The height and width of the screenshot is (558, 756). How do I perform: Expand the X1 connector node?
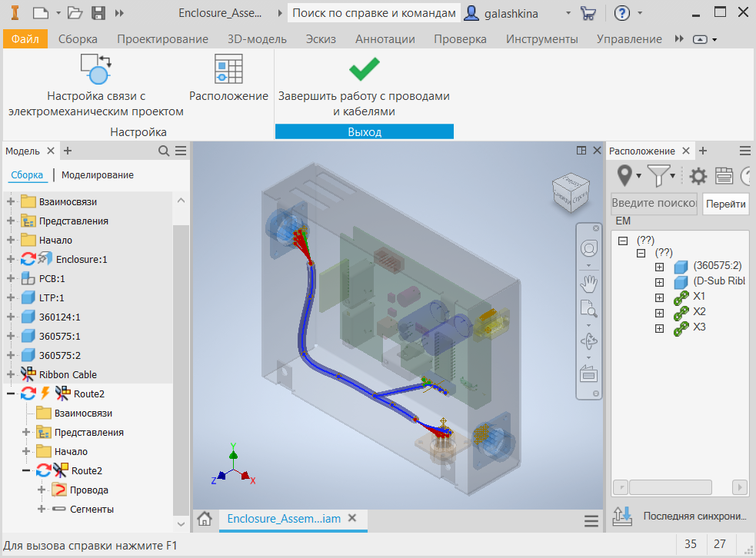point(659,296)
